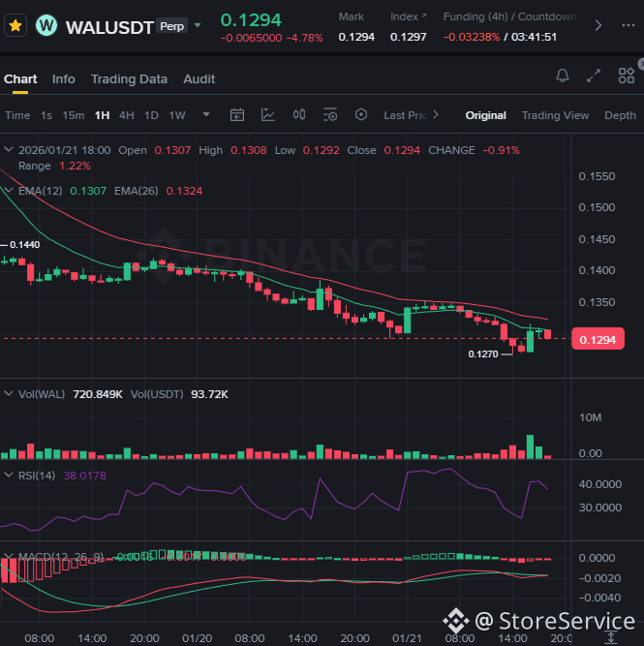The height and width of the screenshot is (646, 644).
Task: Switch to Trading View chart
Action: tap(556, 115)
